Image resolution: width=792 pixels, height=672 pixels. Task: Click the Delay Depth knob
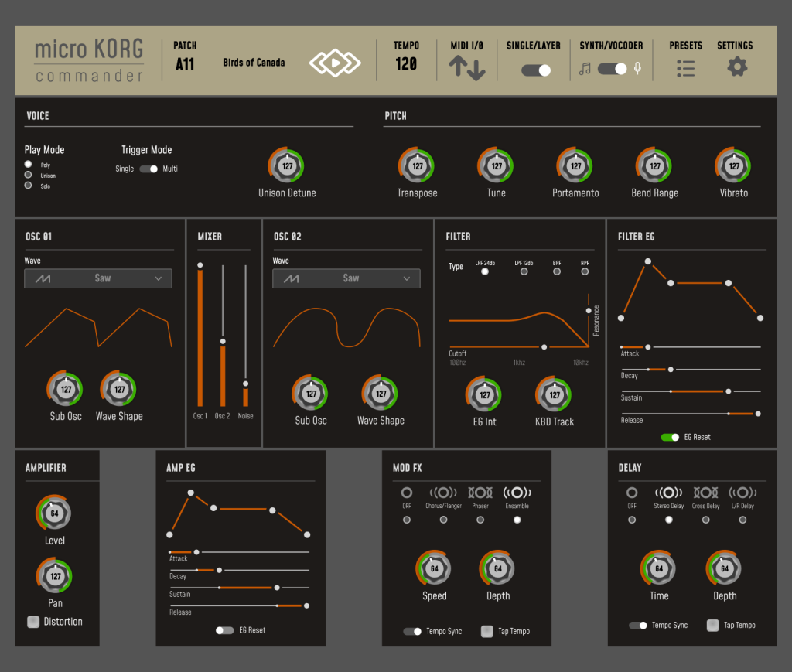pyautogui.click(x=724, y=568)
